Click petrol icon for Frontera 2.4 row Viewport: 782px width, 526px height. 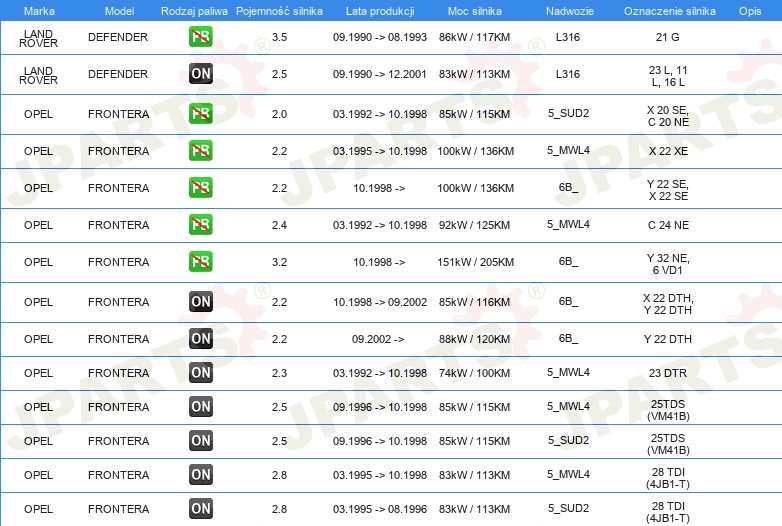click(x=200, y=224)
